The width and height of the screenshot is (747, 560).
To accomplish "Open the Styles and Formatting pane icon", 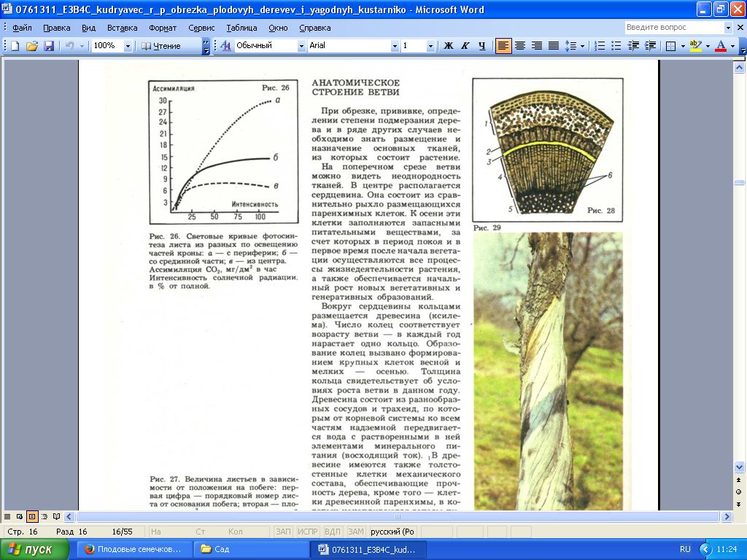I will pyautogui.click(x=225, y=45).
